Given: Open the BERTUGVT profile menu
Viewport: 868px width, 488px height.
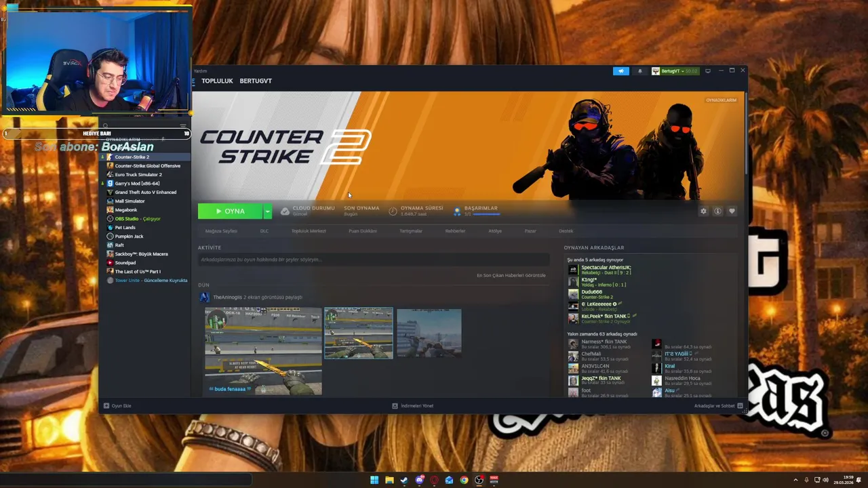Looking at the screenshot, I should click(x=256, y=81).
